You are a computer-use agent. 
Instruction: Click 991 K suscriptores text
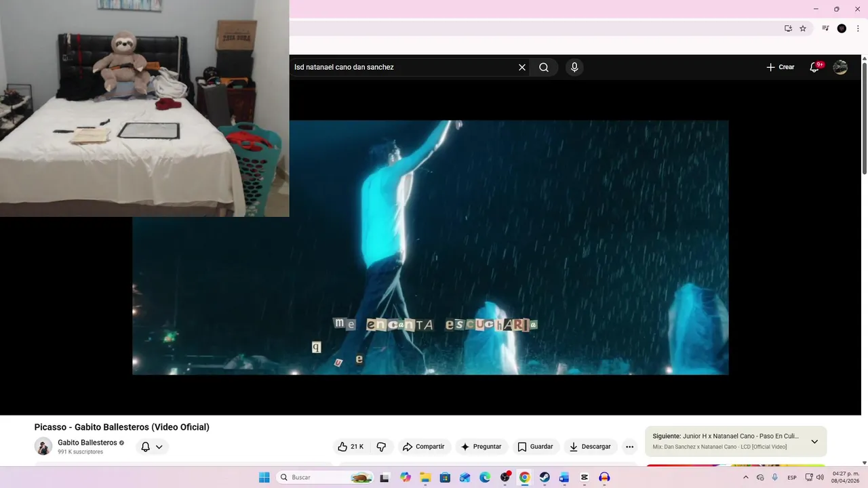[x=80, y=452]
